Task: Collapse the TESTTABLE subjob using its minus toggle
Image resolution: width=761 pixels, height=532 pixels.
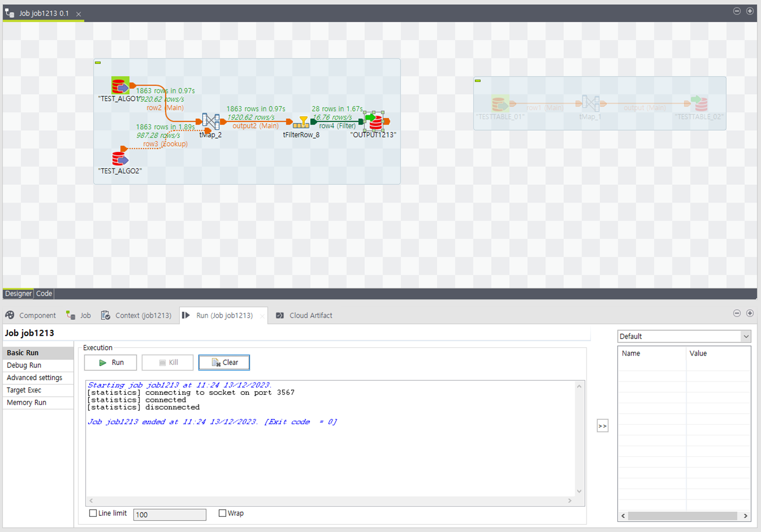Action: tap(478, 81)
